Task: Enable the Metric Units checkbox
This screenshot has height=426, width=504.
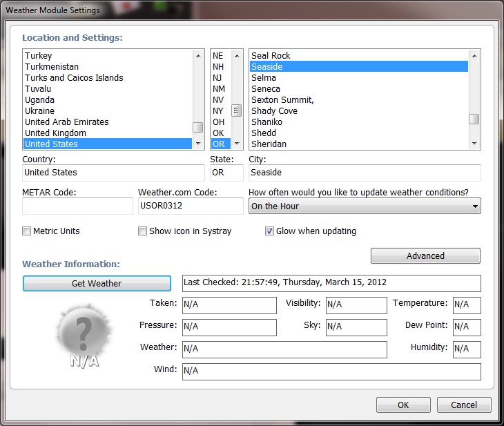Action: pyautogui.click(x=27, y=231)
